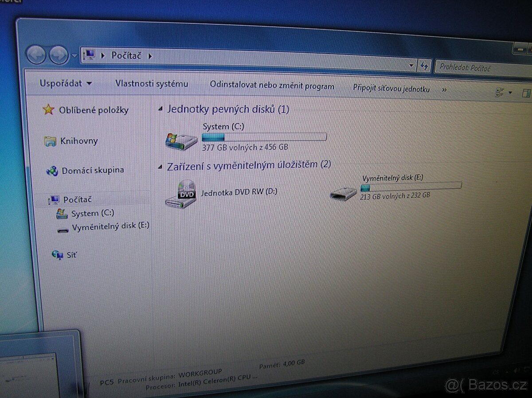532x398 pixels.
Task: Open the recent pages dropdown arrow
Action: 74,56
